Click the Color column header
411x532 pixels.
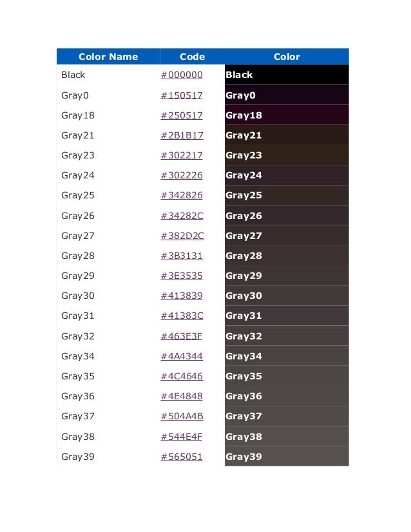click(x=287, y=57)
